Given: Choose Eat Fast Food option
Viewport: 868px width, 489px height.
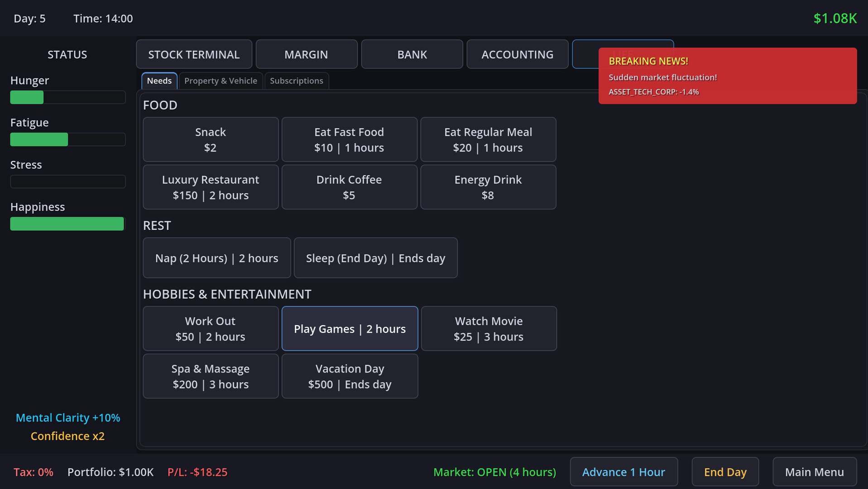Looking at the screenshot, I should point(349,139).
